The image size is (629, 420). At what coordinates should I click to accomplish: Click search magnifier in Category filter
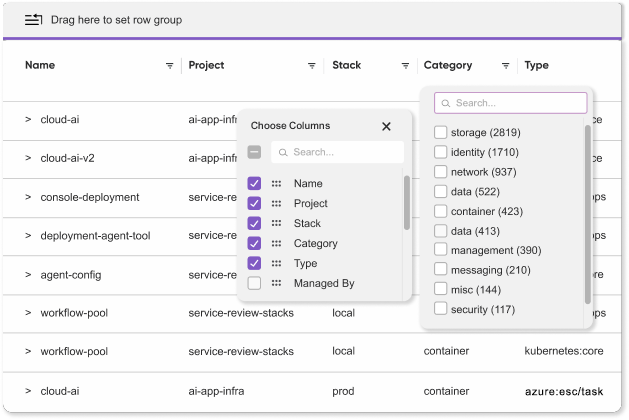coord(446,103)
